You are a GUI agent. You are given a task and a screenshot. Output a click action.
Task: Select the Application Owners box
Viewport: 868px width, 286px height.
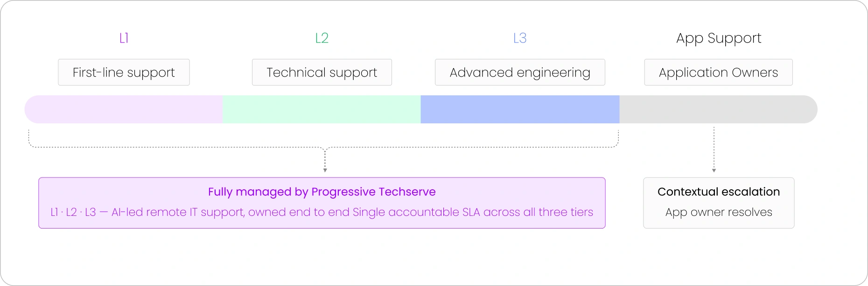[719, 72]
